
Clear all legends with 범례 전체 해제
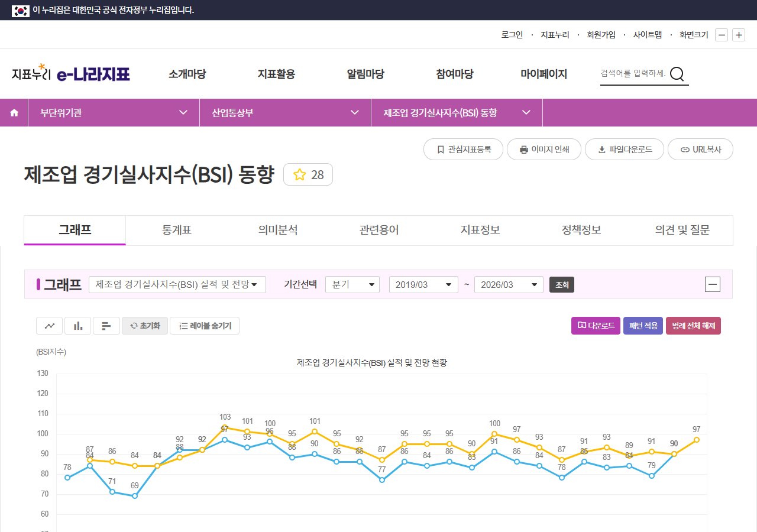point(693,326)
